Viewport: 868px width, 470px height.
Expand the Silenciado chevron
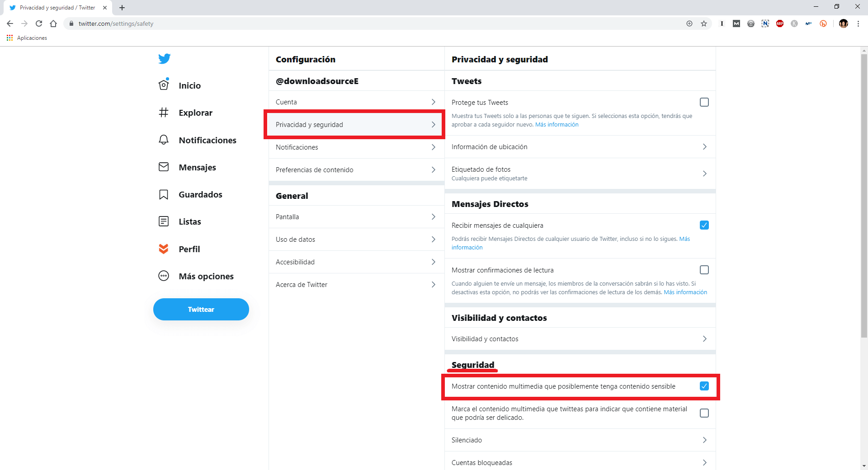tap(704, 440)
